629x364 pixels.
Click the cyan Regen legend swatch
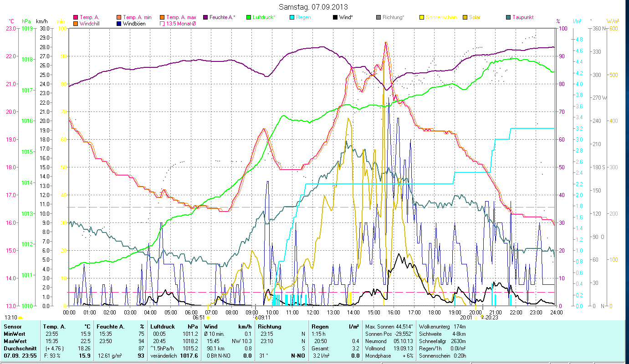tap(291, 17)
